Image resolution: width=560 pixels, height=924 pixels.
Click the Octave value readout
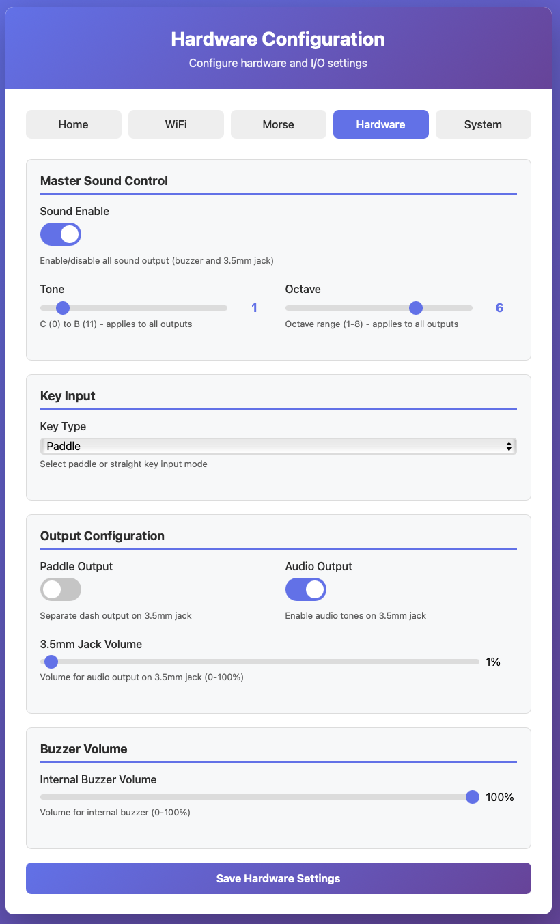[x=499, y=308]
